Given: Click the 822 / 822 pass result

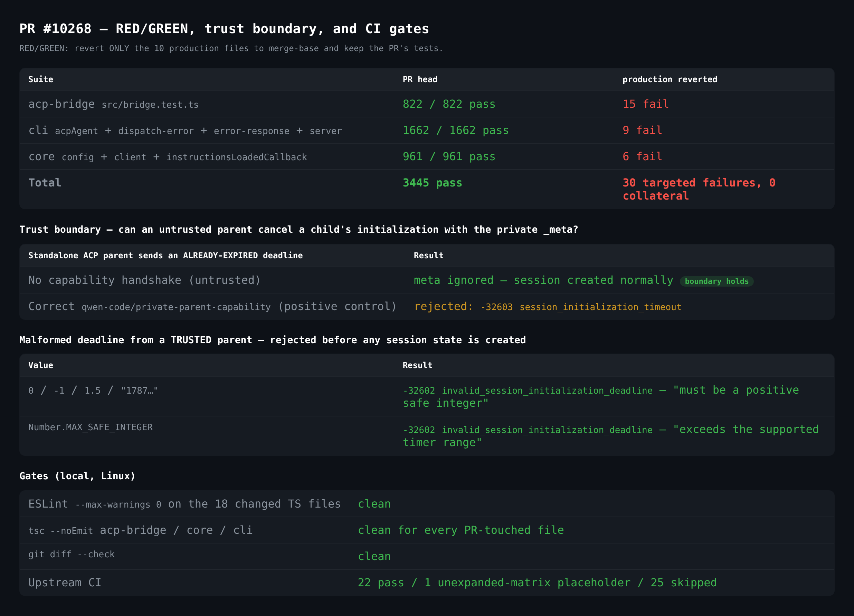Looking at the screenshot, I should [x=449, y=104].
